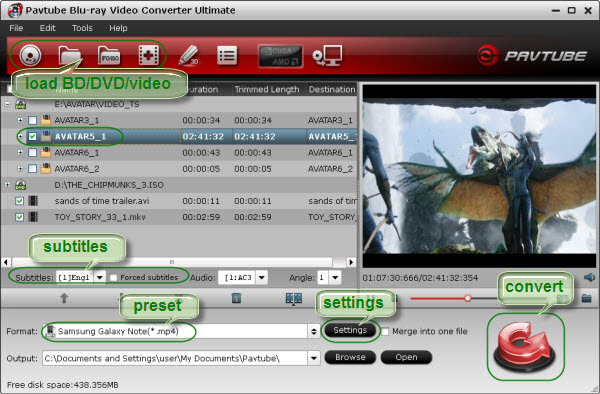Open the File menu
Screen dimensions: 600x394
coord(16,28)
